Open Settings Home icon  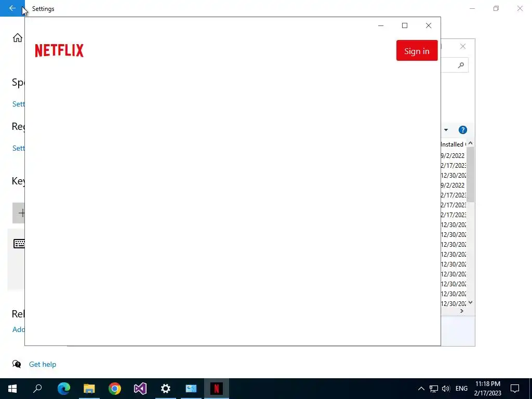[18, 37]
